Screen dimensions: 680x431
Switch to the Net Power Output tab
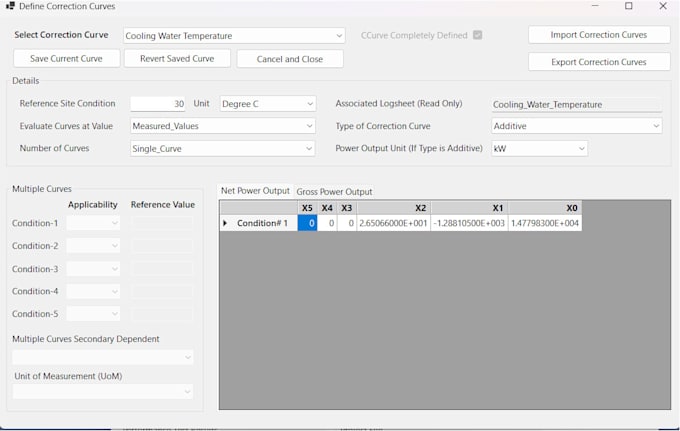point(255,191)
